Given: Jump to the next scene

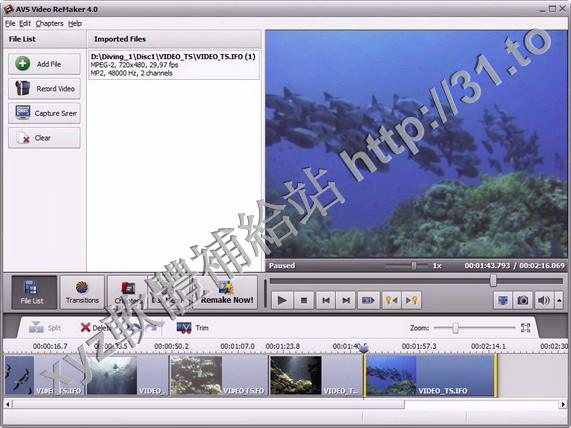Looking at the screenshot, I should click(x=368, y=300).
